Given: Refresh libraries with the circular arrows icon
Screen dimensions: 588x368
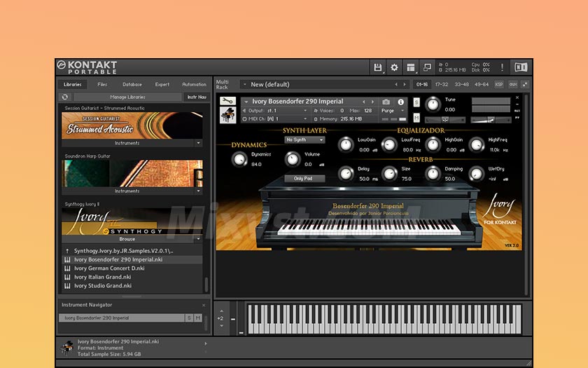Looking at the screenshot, I should click(65, 97).
